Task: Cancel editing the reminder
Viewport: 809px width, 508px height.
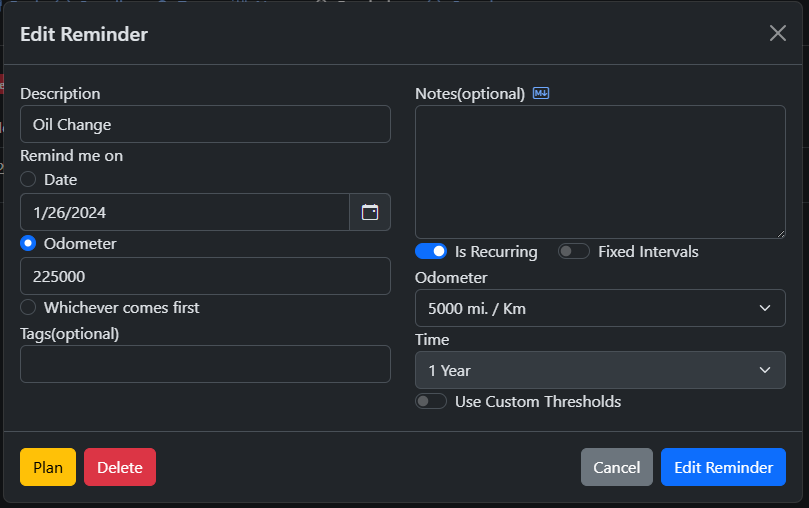Action: click(x=616, y=467)
